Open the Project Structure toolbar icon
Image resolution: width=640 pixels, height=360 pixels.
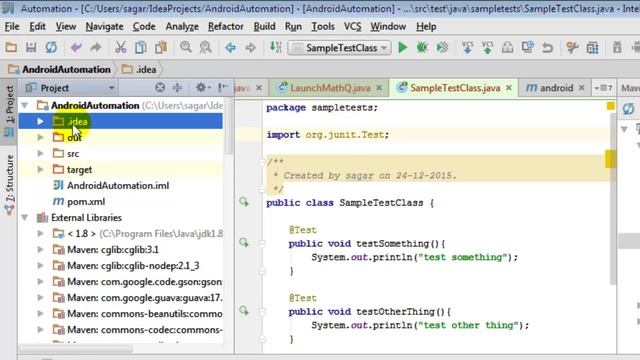[x=592, y=48]
